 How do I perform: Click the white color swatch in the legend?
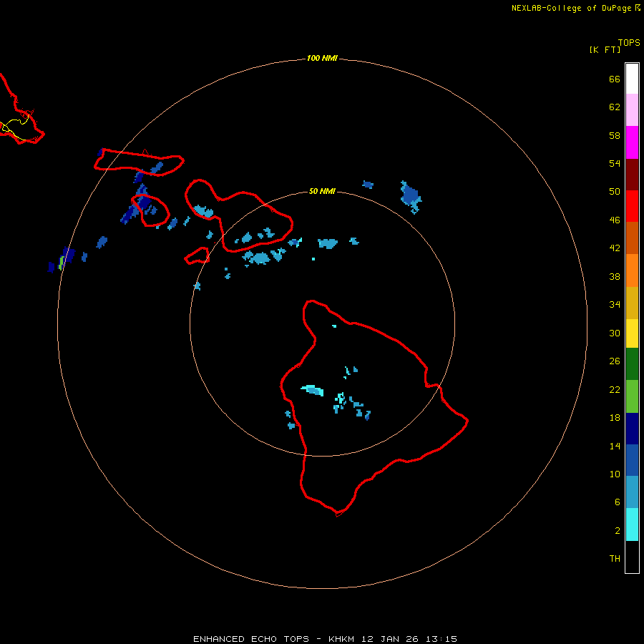[x=632, y=79]
